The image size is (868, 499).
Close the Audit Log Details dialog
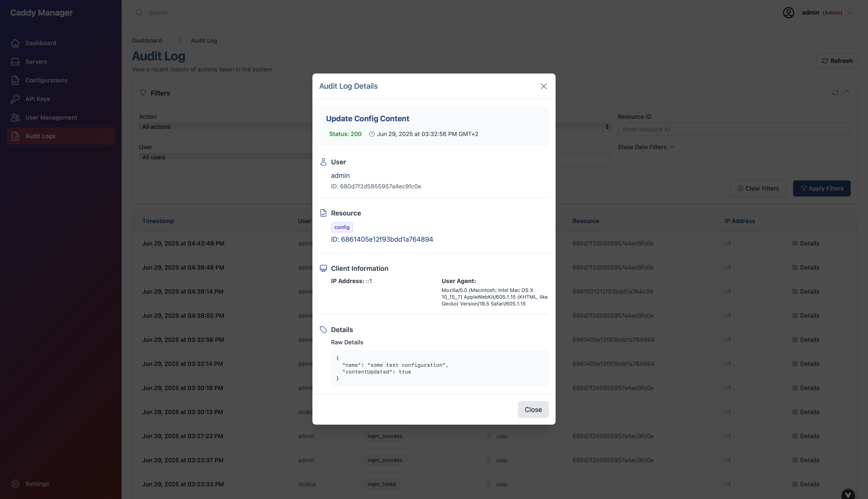tap(543, 86)
